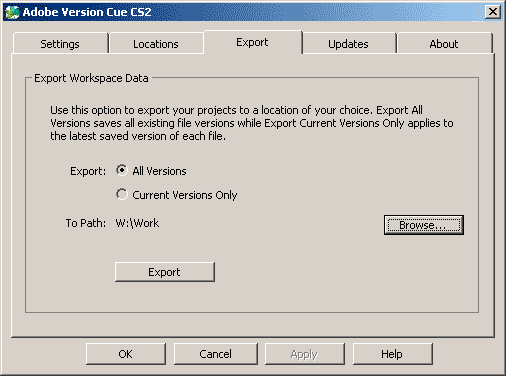
Task: Confirm the dialog with OK
Action: point(126,354)
